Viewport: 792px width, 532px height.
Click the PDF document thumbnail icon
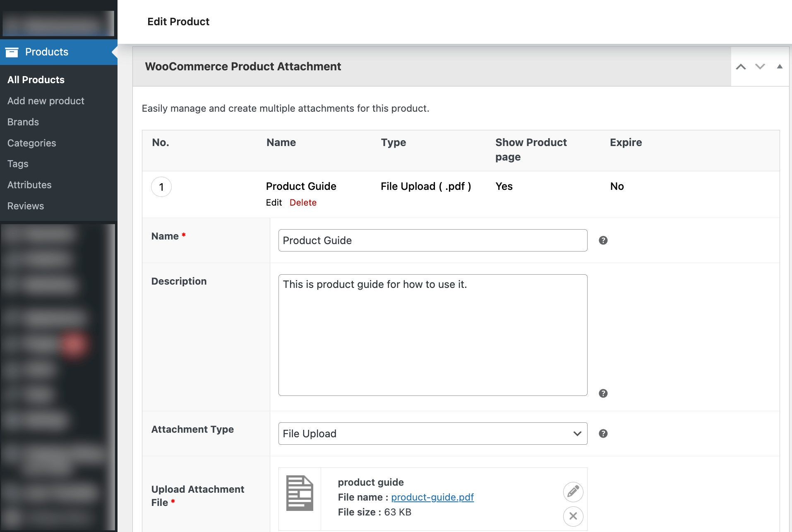point(300,492)
